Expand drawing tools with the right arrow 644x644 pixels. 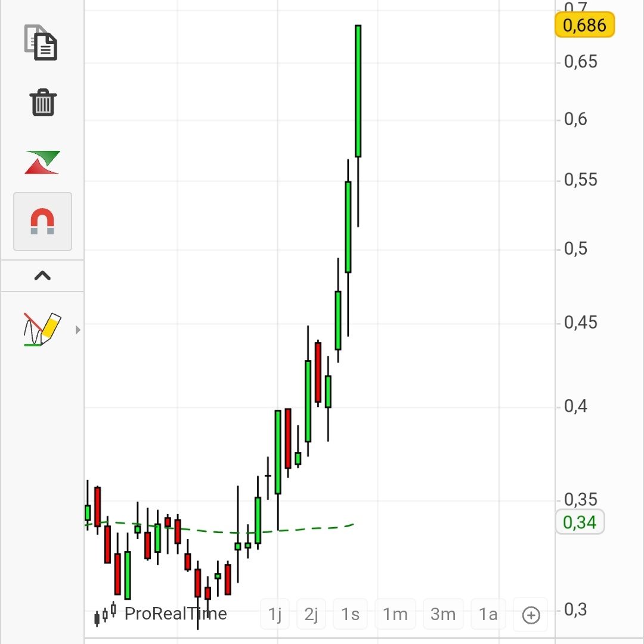pyautogui.click(x=78, y=329)
